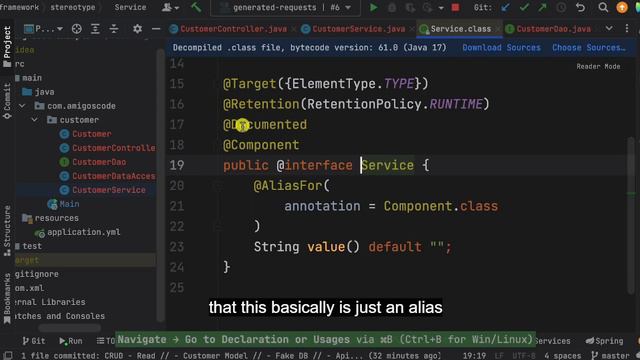
Task: Select the Main class in tree
Action: (x=64, y=204)
